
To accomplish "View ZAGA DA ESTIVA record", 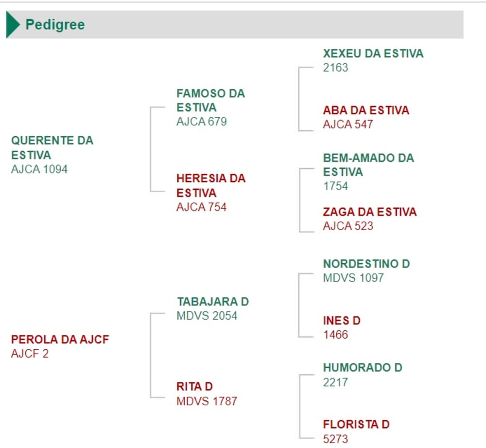I will pyautogui.click(x=369, y=212).
